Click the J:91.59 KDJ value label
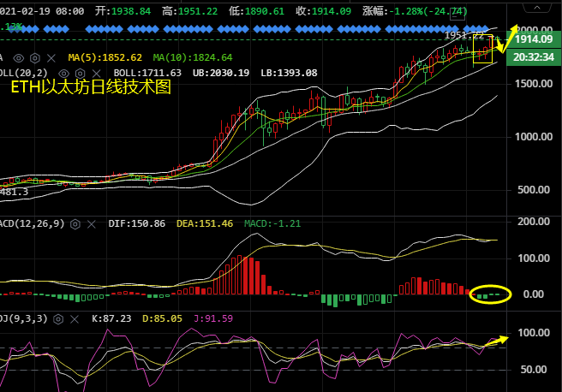This screenshot has width=562, height=392. (x=214, y=319)
